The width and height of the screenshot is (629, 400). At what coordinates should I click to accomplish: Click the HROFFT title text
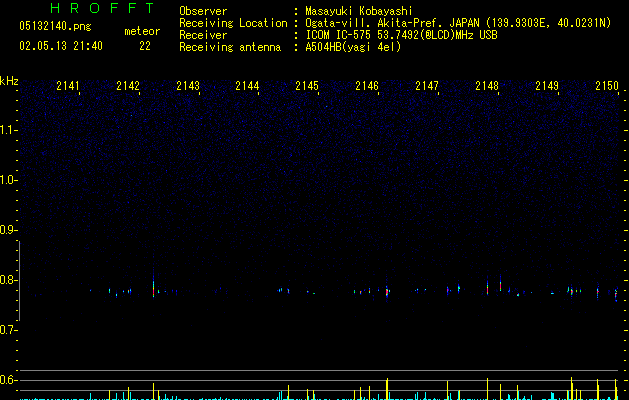[103, 8]
